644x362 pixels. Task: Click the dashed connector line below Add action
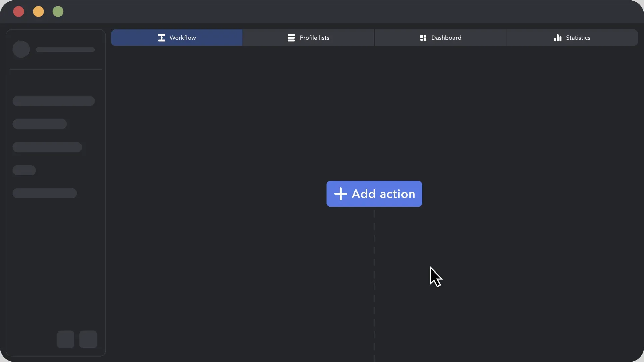374,285
